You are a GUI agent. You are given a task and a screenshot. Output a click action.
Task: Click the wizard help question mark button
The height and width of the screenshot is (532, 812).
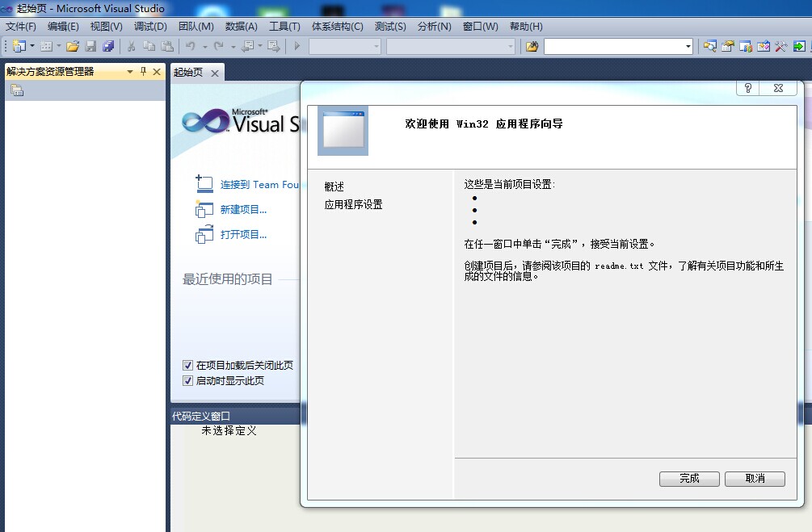(x=748, y=88)
